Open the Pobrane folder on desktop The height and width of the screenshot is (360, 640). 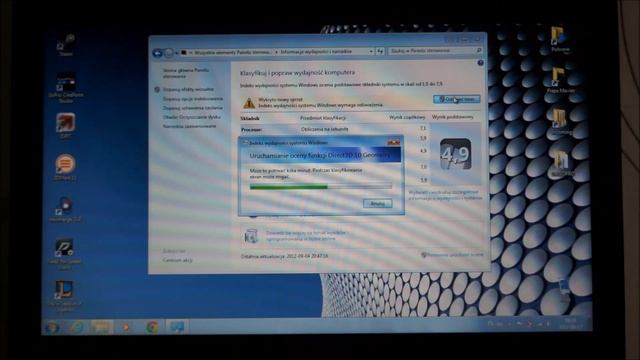click(560, 39)
